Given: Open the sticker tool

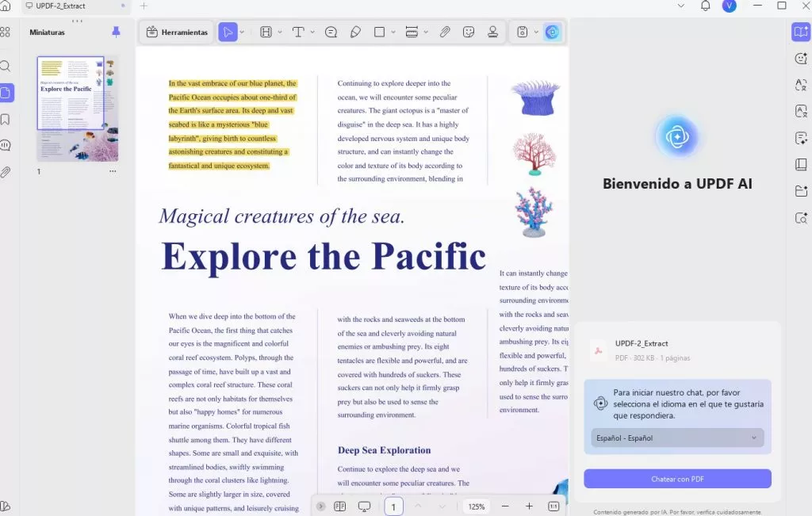Looking at the screenshot, I should click(x=469, y=32).
